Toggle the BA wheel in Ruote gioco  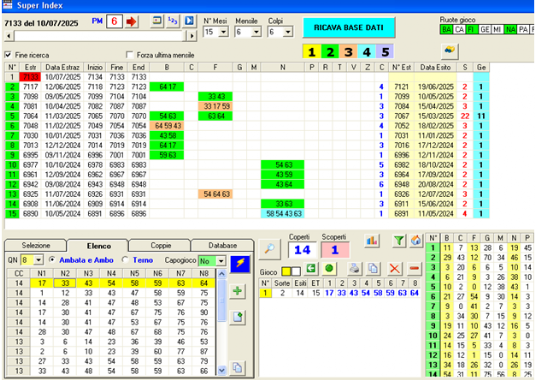pos(446,30)
